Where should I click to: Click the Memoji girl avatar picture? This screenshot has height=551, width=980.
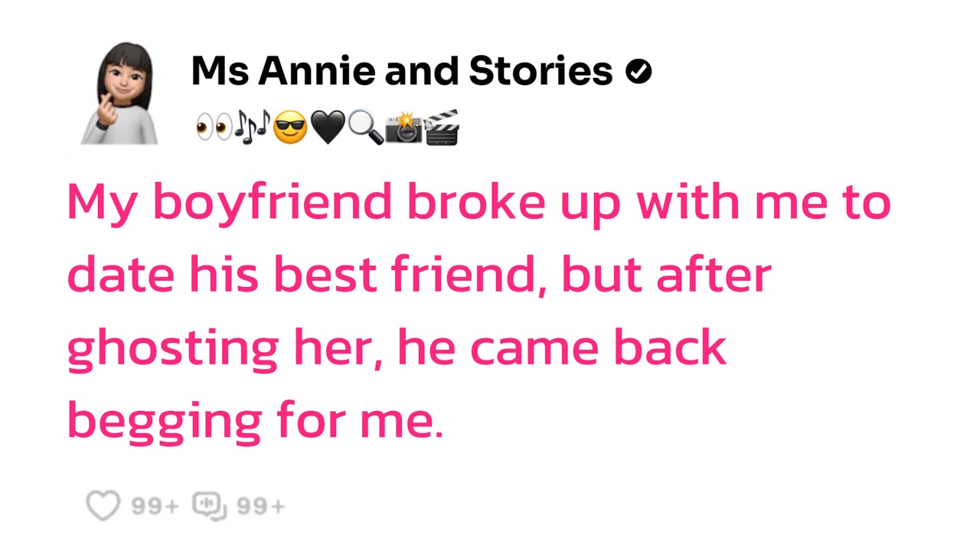[x=119, y=93]
